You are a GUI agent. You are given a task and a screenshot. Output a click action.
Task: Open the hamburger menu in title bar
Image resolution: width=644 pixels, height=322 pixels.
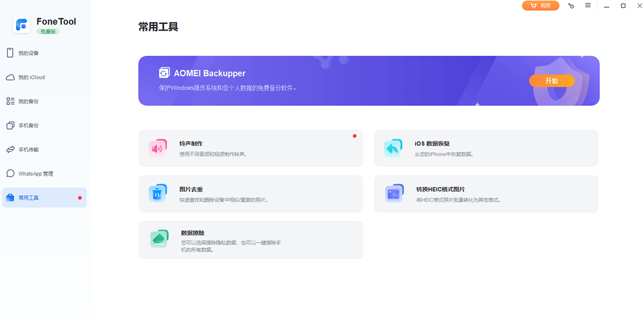tap(588, 5)
